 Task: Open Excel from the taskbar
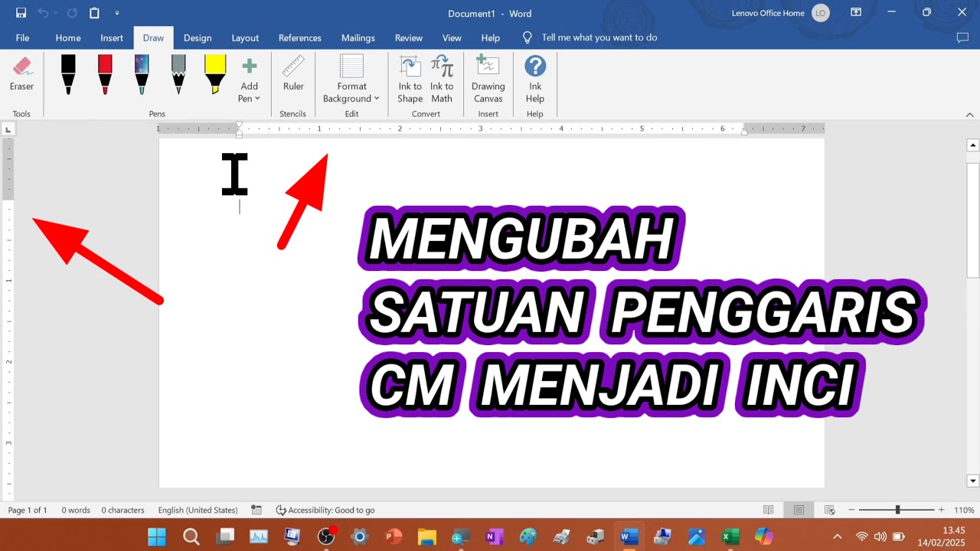point(730,536)
